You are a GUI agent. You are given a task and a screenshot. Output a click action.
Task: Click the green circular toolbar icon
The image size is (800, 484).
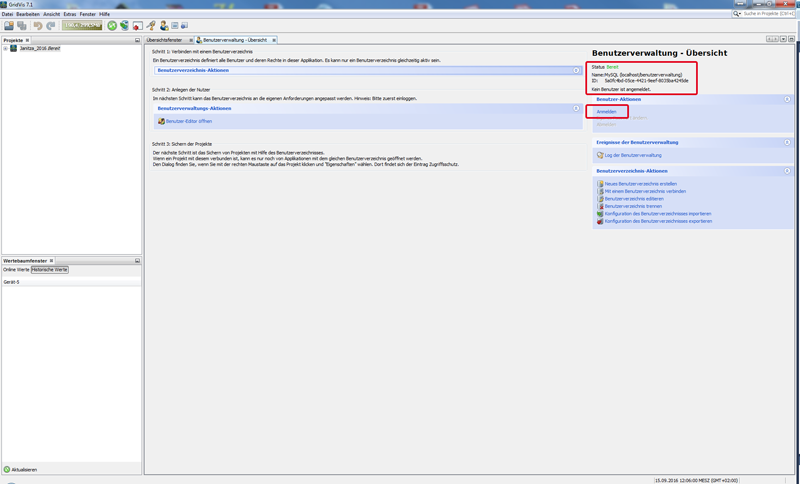coord(112,26)
